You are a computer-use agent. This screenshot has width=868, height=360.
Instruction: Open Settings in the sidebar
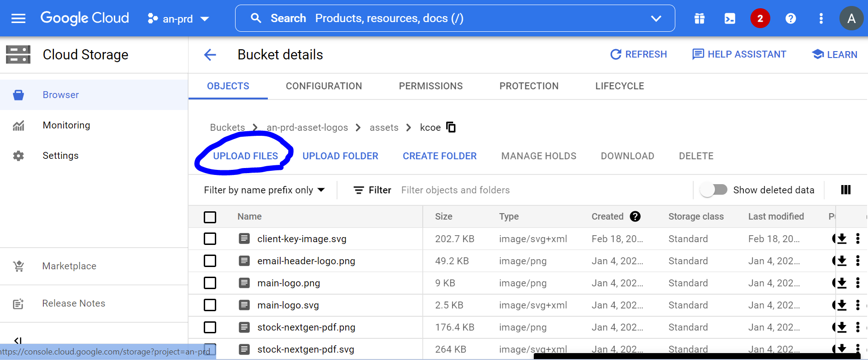(94, 156)
